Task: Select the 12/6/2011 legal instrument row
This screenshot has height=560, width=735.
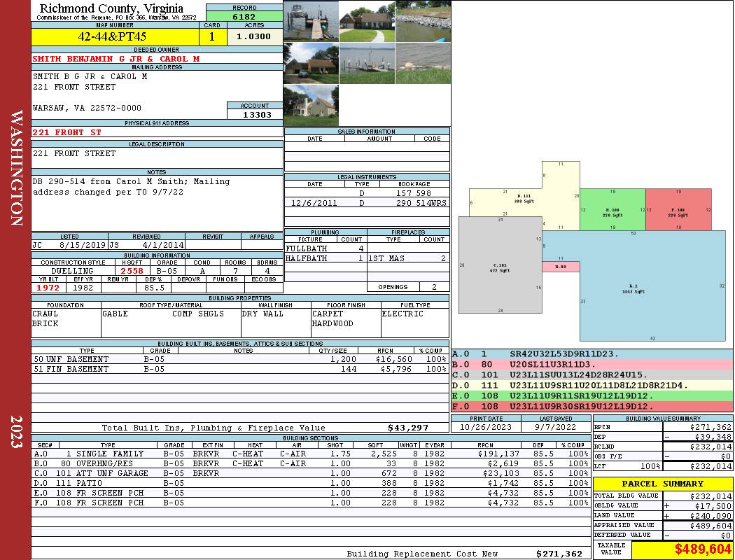Action: pyautogui.click(x=367, y=203)
